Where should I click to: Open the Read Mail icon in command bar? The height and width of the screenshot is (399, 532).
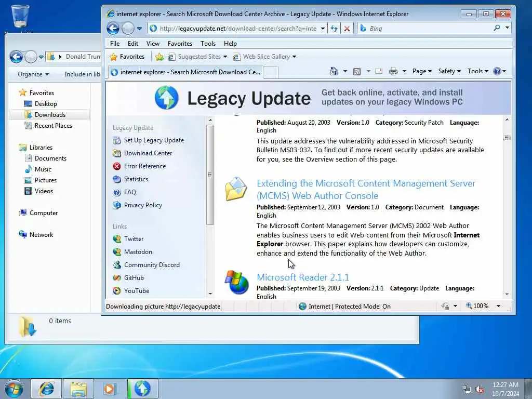(379, 71)
